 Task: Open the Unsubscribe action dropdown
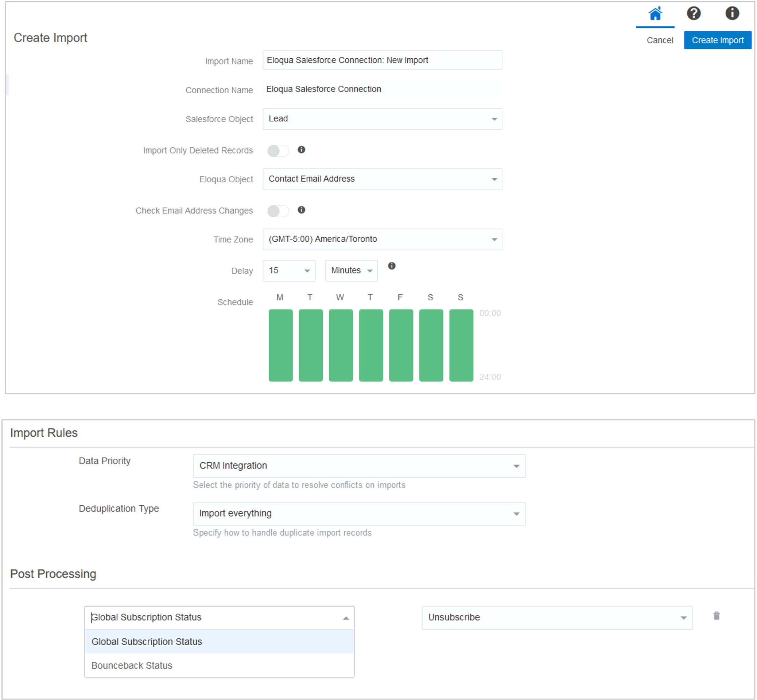click(556, 618)
